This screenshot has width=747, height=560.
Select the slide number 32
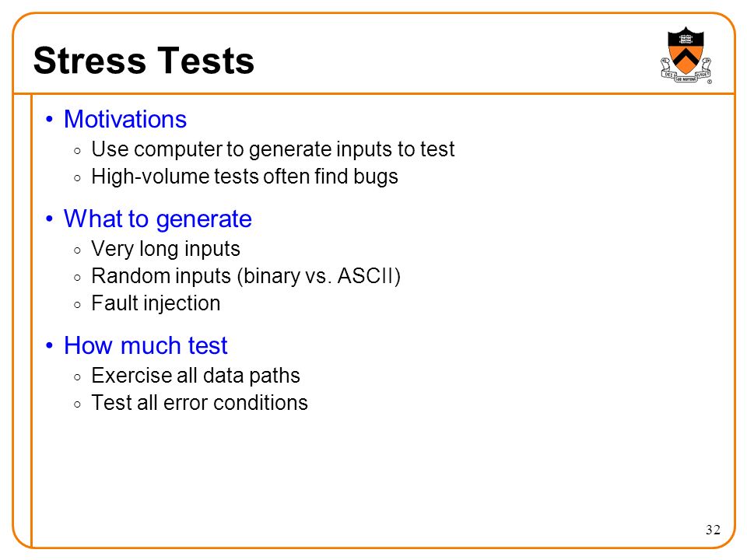[713, 530]
